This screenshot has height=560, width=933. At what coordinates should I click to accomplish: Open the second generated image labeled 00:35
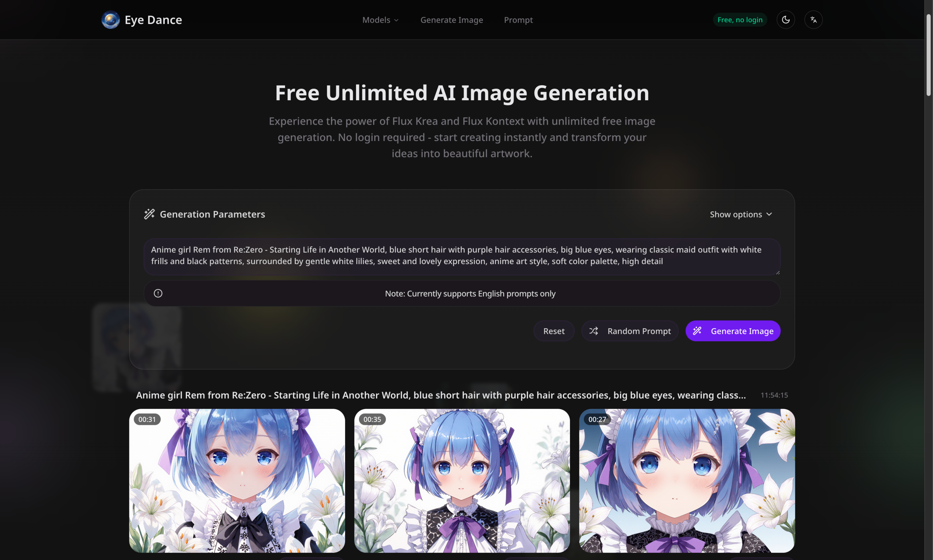(462, 480)
